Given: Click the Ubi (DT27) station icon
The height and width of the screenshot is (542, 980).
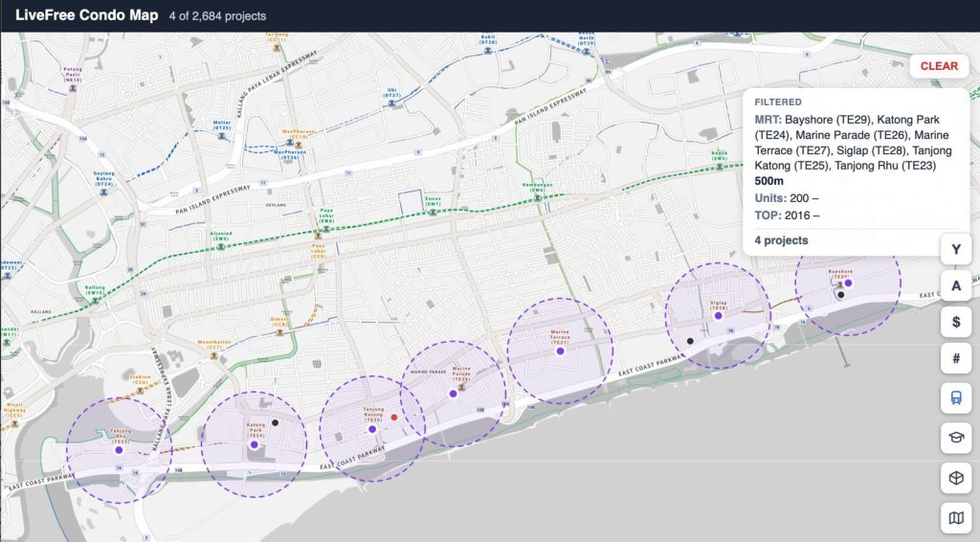Looking at the screenshot, I should 391,103.
